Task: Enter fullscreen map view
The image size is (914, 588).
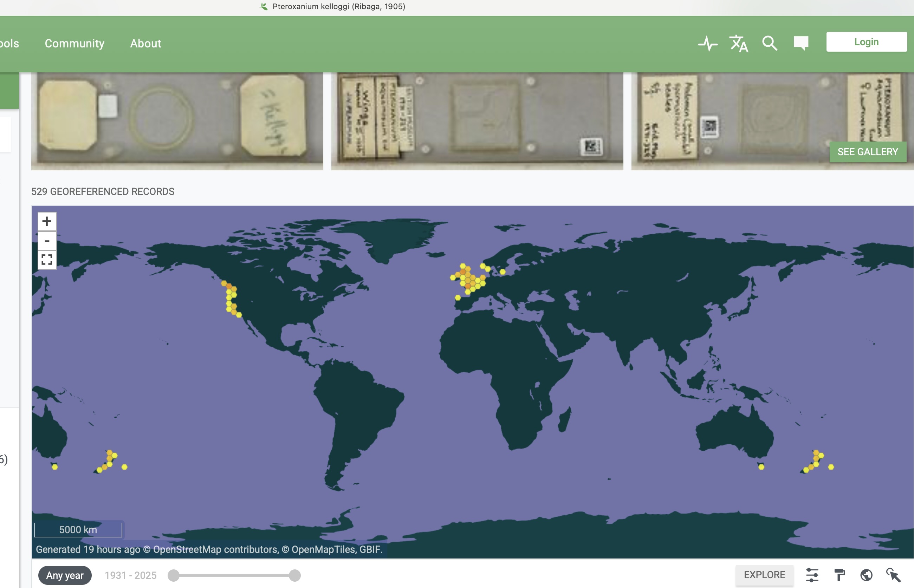Action: [x=47, y=260]
